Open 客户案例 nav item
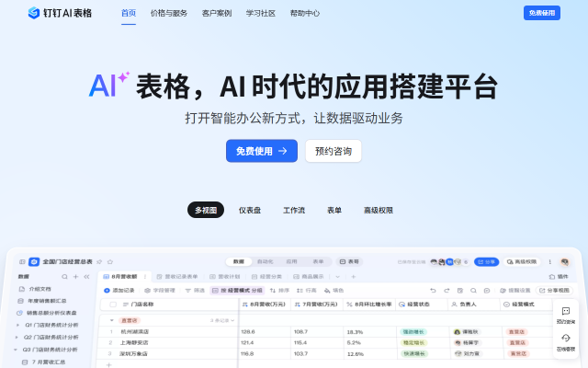Viewport: 588px width, 368px height. (217, 13)
